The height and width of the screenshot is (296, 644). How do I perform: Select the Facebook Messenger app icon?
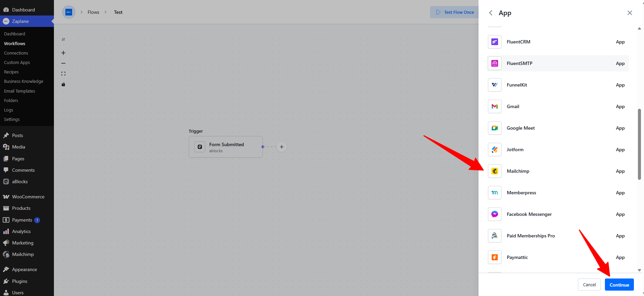[495, 214]
